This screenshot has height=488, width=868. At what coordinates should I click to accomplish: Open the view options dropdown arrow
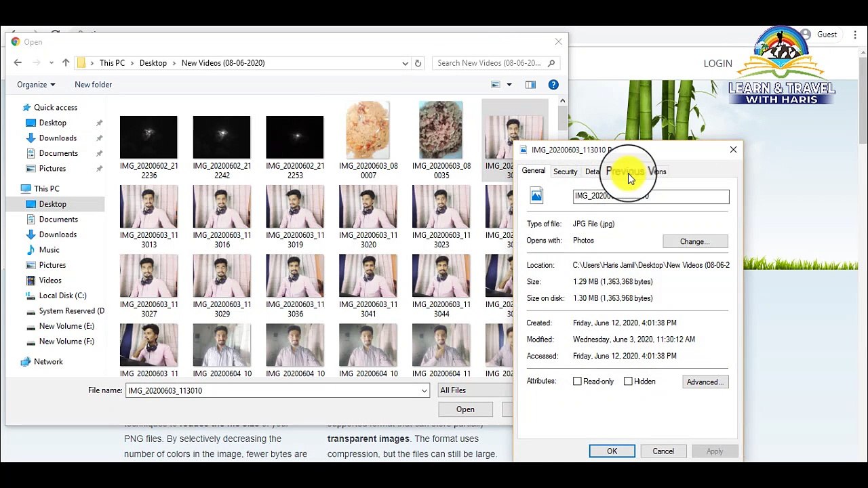[509, 85]
